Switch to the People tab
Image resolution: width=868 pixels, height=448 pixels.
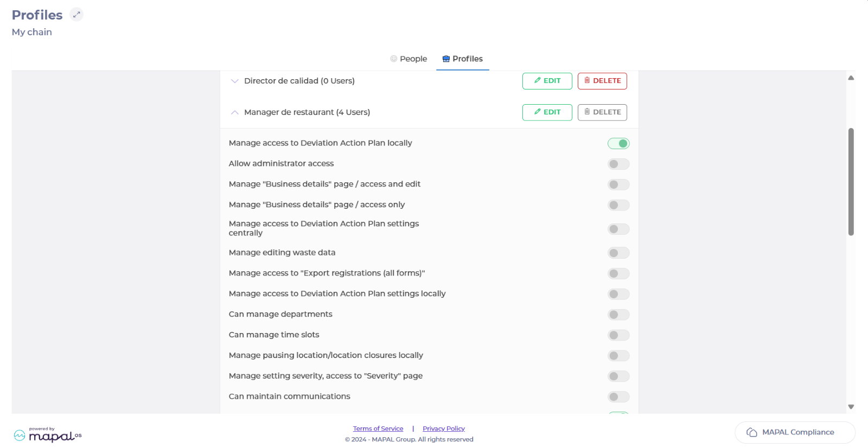pos(409,59)
